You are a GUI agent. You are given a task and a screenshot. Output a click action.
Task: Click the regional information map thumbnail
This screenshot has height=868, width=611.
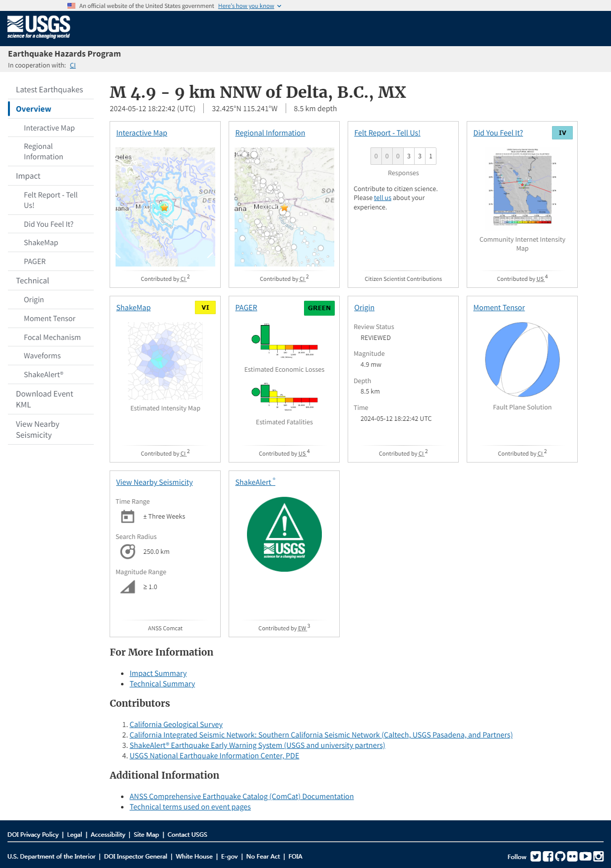(x=284, y=207)
